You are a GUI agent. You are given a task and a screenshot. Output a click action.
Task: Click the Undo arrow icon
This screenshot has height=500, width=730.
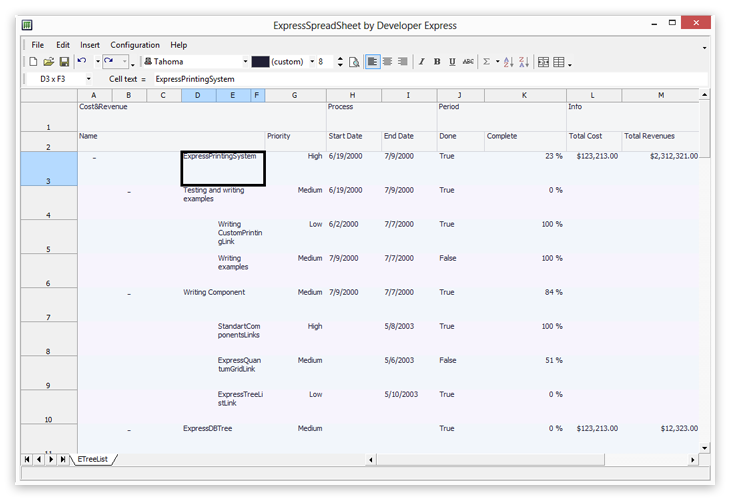point(82,62)
